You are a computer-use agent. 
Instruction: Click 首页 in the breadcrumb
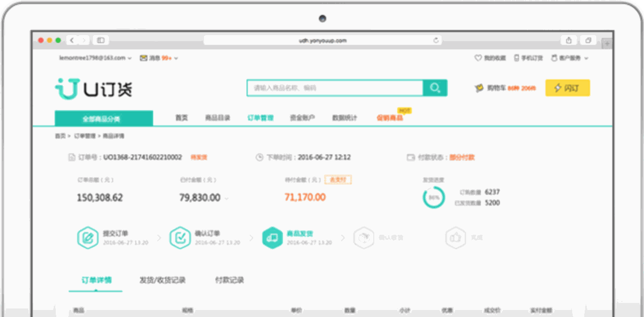pyautogui.click(x=60, y=136)
